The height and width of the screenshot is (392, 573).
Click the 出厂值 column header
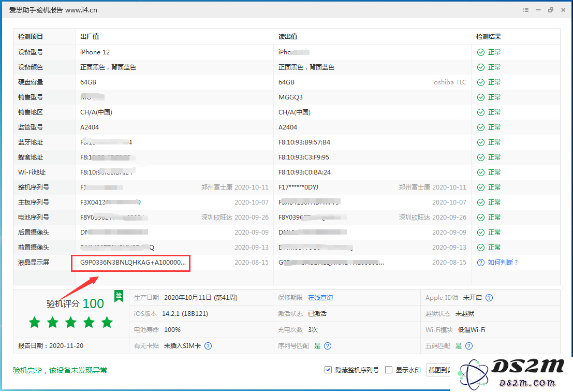click(90, 37)
